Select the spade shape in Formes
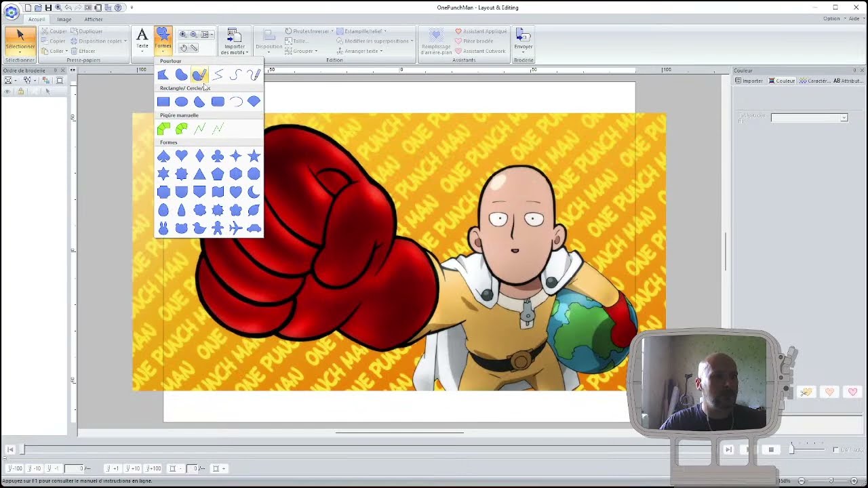This screenshot has width=868, height=488. coord(163,156)
